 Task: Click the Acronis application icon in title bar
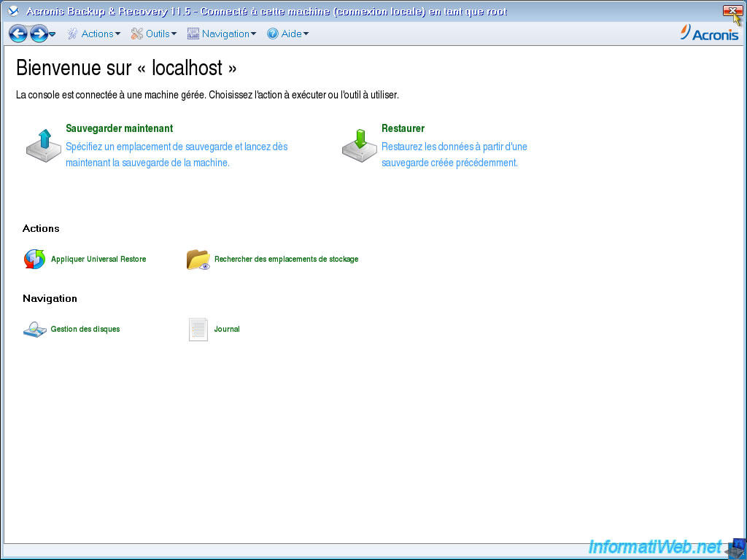[13, 11]
